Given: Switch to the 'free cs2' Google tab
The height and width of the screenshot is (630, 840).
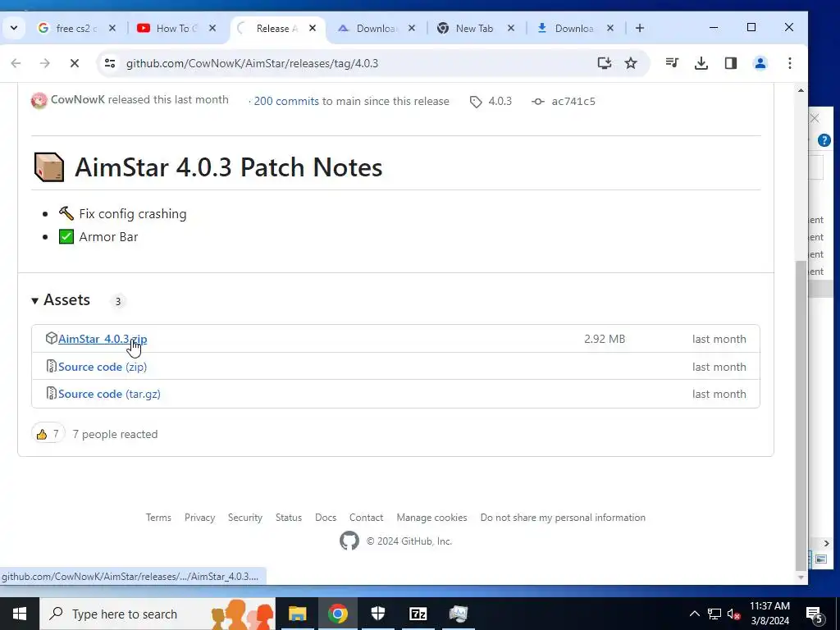Looking at the screenshot, I should coord(76,29).
